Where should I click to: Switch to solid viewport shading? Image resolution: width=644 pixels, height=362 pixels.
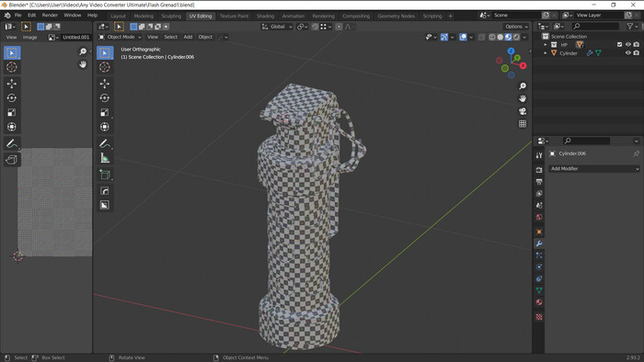click(500, 37)
